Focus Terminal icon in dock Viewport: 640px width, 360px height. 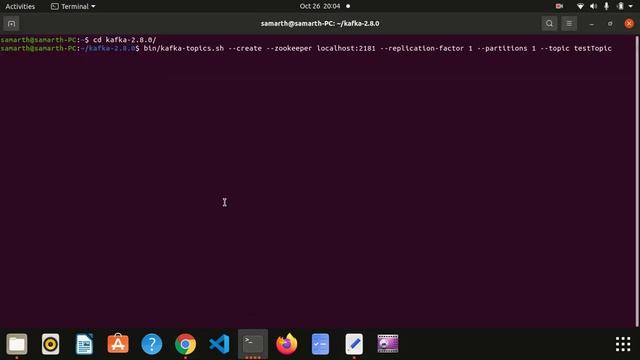tap(253, 344)
